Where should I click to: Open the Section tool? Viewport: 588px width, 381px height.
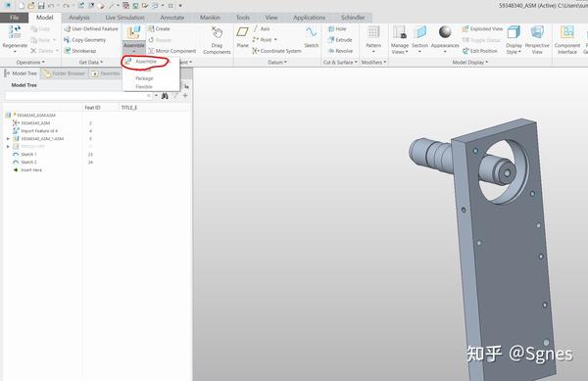click(x=419, y=39)
